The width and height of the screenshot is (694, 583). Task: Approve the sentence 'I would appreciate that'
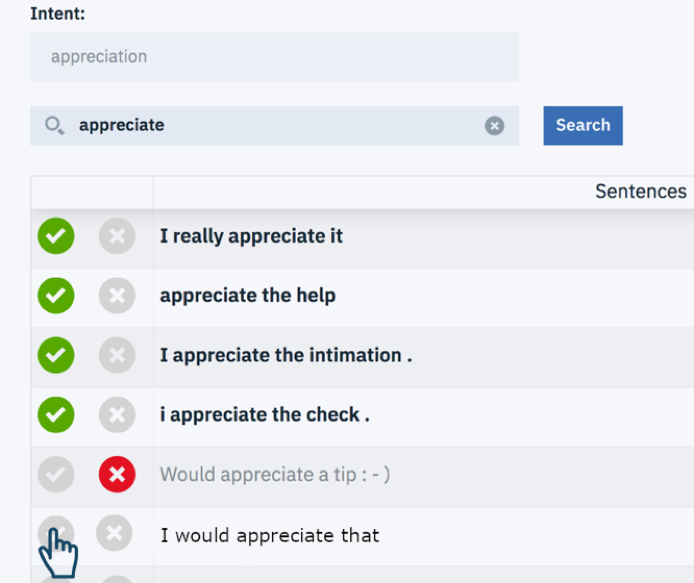tap(56, 533)
